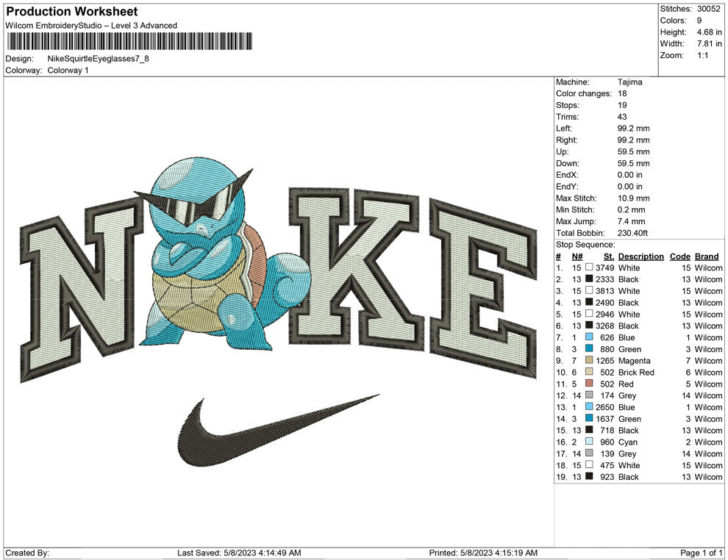Click stitch count "1637" in row 14
Image resolution: width=728 pixels, height=560 pixels.
click(605, 418)
